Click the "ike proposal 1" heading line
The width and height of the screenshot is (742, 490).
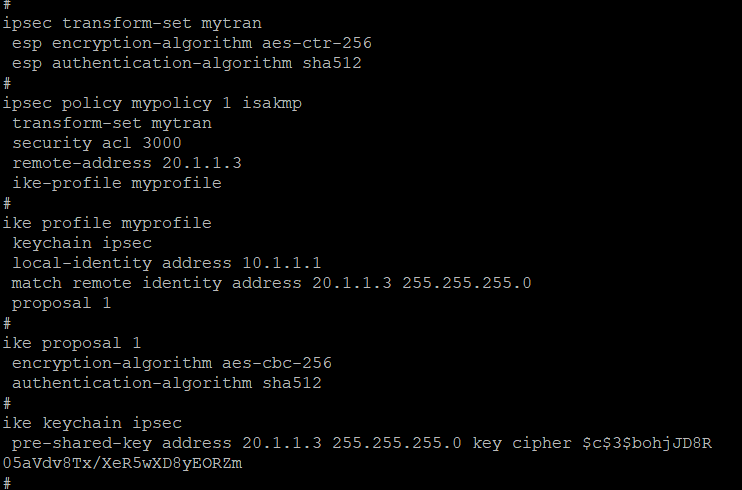click(x=71, y=343)
